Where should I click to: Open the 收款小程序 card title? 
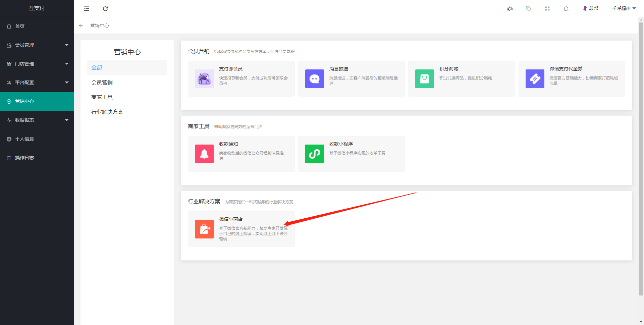341,144
